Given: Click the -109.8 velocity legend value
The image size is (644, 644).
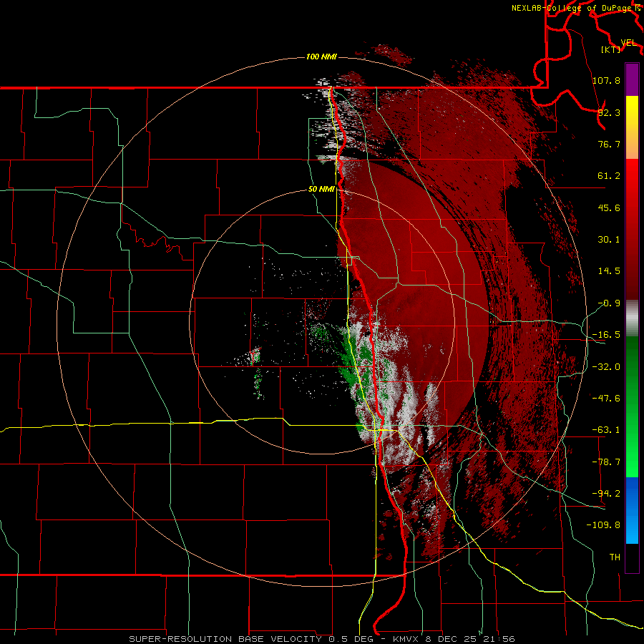Looking at the screenshot, I should pyautogui.click(x=603, y=525).
